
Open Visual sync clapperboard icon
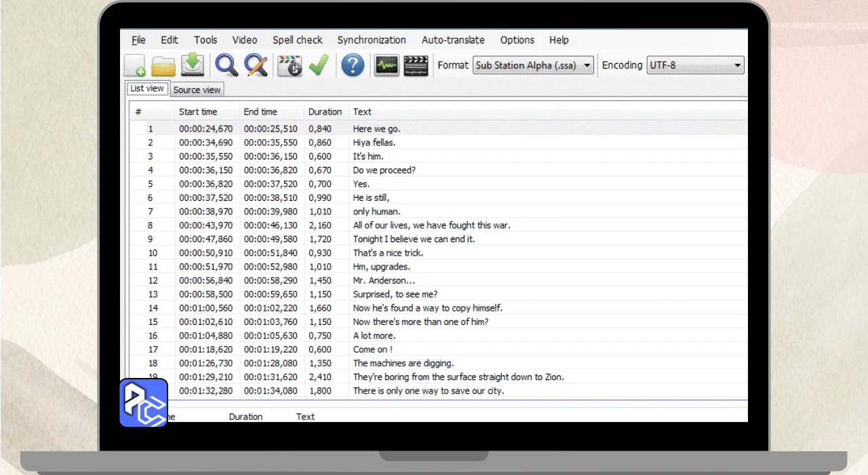point(290,66)
